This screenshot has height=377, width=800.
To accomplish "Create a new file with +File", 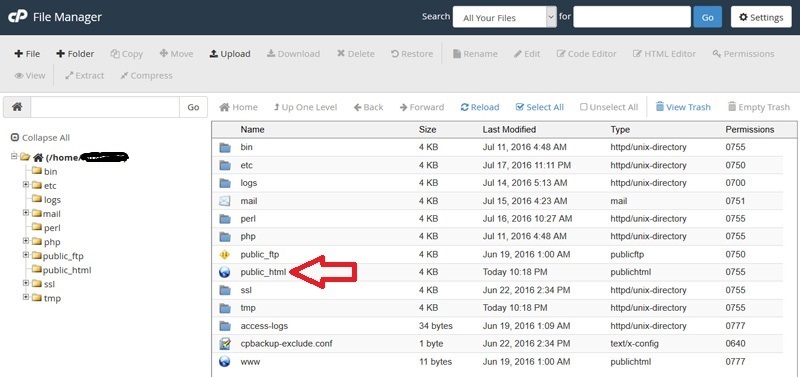I will coord(27,54).
